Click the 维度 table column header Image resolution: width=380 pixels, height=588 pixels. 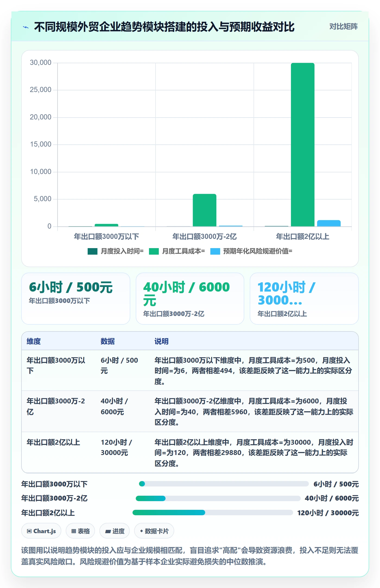click(x=34, y=341)
